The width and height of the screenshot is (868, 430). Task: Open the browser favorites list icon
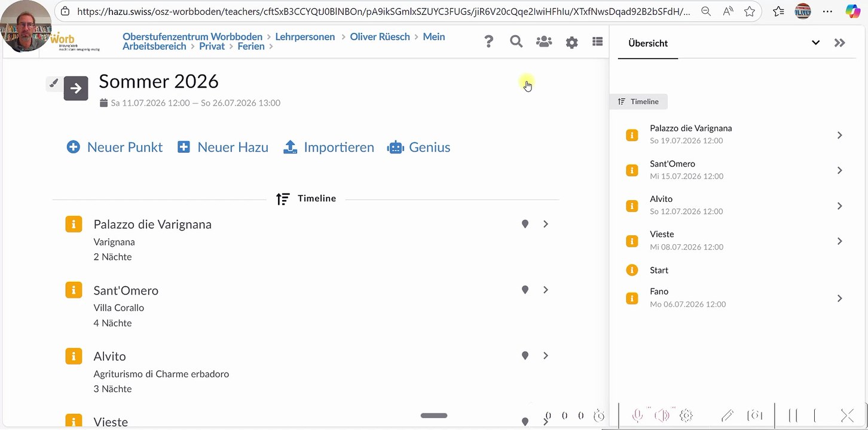pyautogui.click(x=778, y=11)
